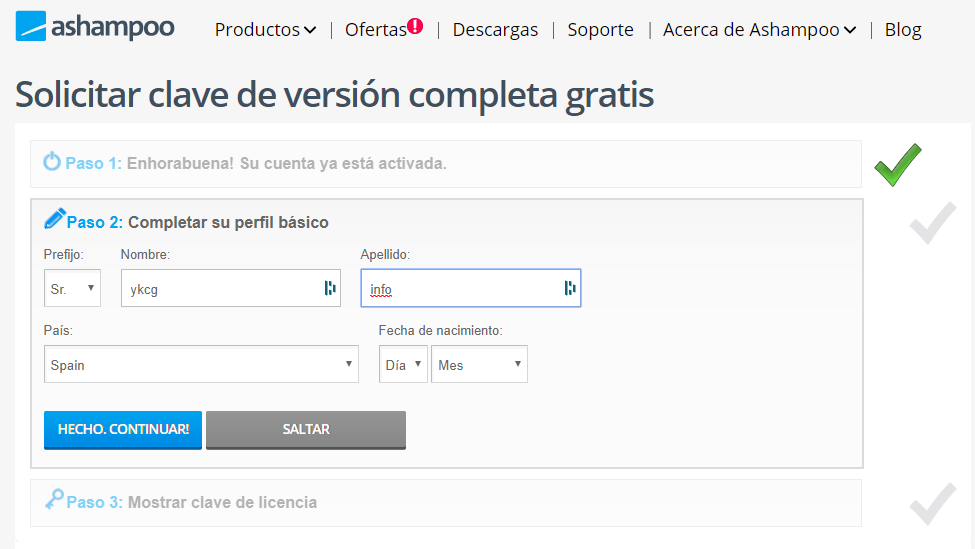
Task: Click the power icon in Paso 1
Action: pyautogui.click(x=52, y=162)
